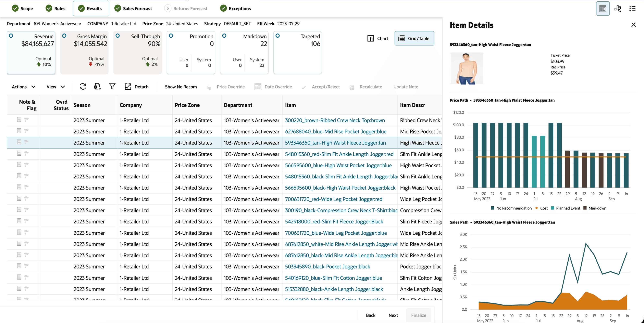Open the analyze chart icon in the top-right corner
This screenshot has width=644, height=323.
pos(618,8)
